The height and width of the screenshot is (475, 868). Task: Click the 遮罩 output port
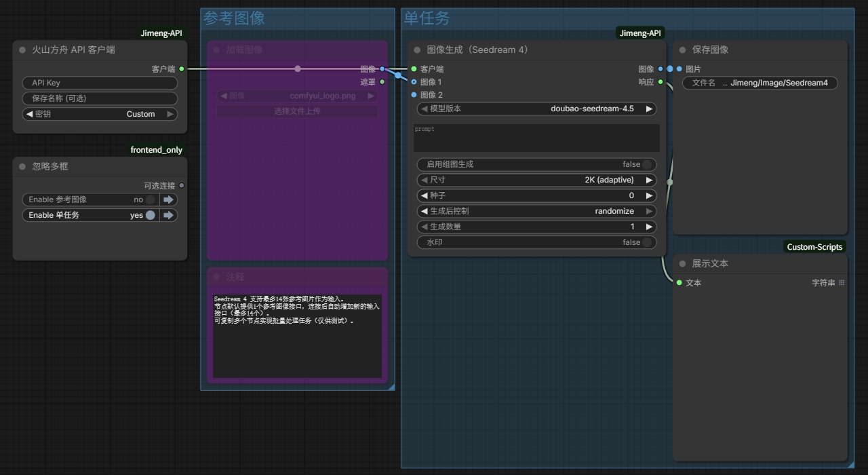click(382, 81)
